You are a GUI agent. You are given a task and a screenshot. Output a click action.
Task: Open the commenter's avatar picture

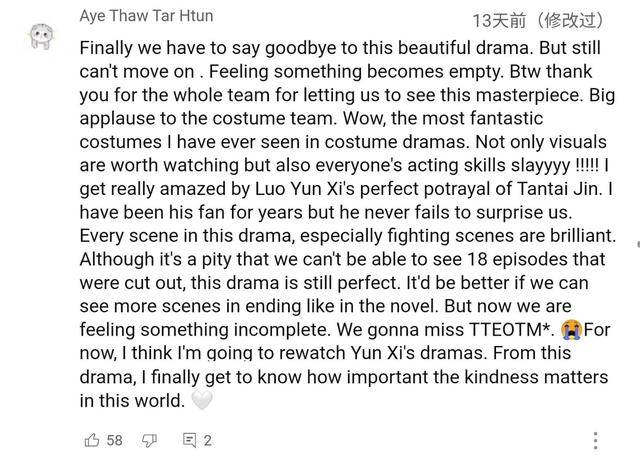coord(42,36)
